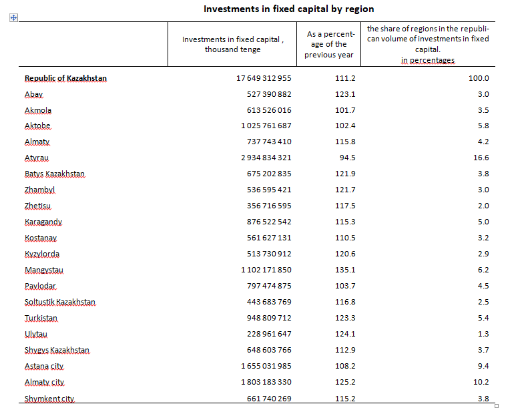The height and width of the screenshot is (414, 532).
Task: Select the Mangystau row label
Action: pos(44,270)
